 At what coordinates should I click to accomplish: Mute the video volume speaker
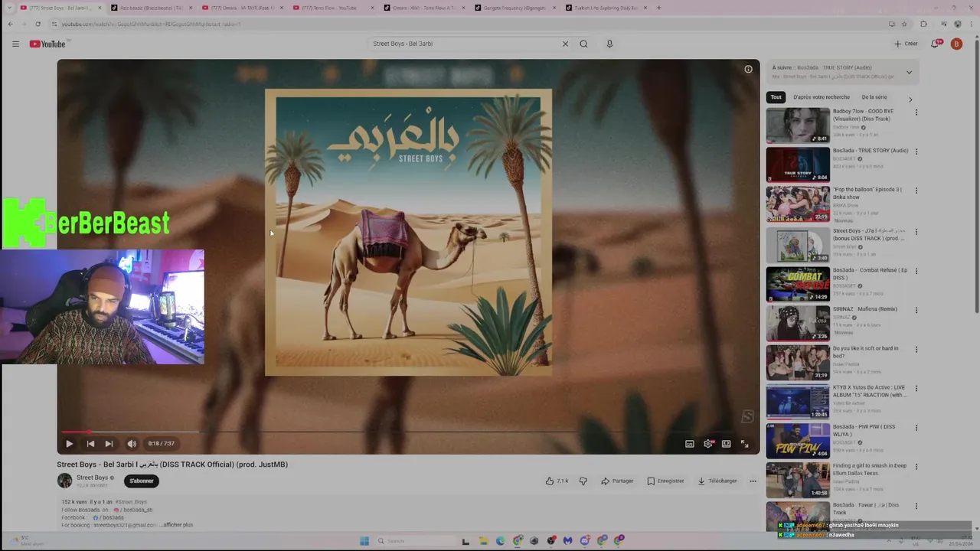132,443
